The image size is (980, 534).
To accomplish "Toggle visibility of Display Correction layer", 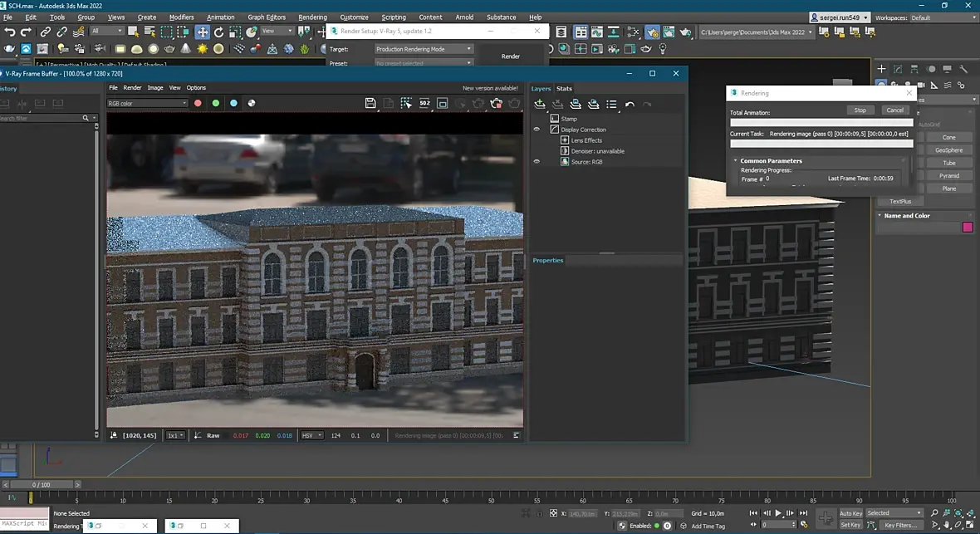I will point(537,130).
